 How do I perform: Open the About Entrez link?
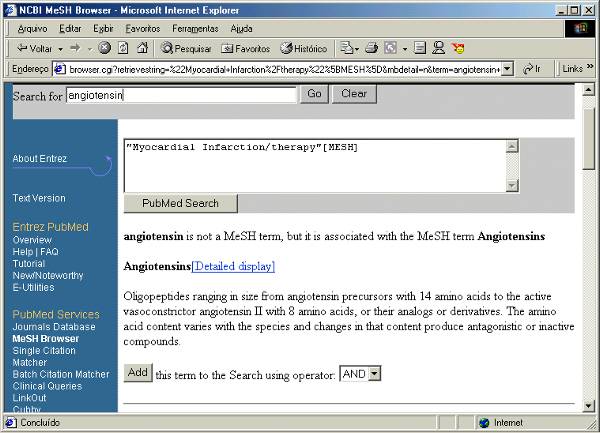pyautogui.click(x=40, y=158)
